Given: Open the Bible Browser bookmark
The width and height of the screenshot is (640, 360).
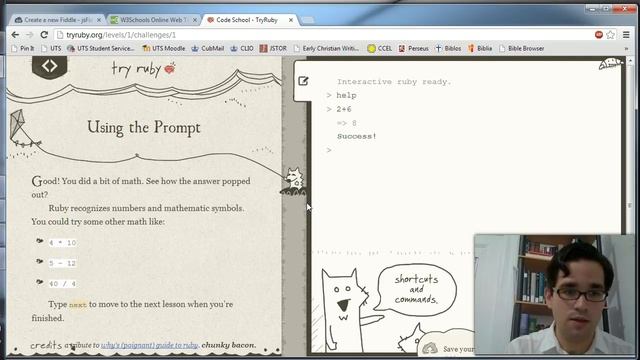Looking at the screenshot, I should pyautogui.click(x=522, y=48).
